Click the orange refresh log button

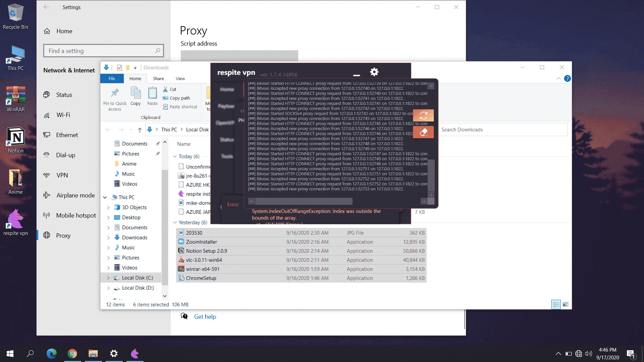(x=423, y=116)
